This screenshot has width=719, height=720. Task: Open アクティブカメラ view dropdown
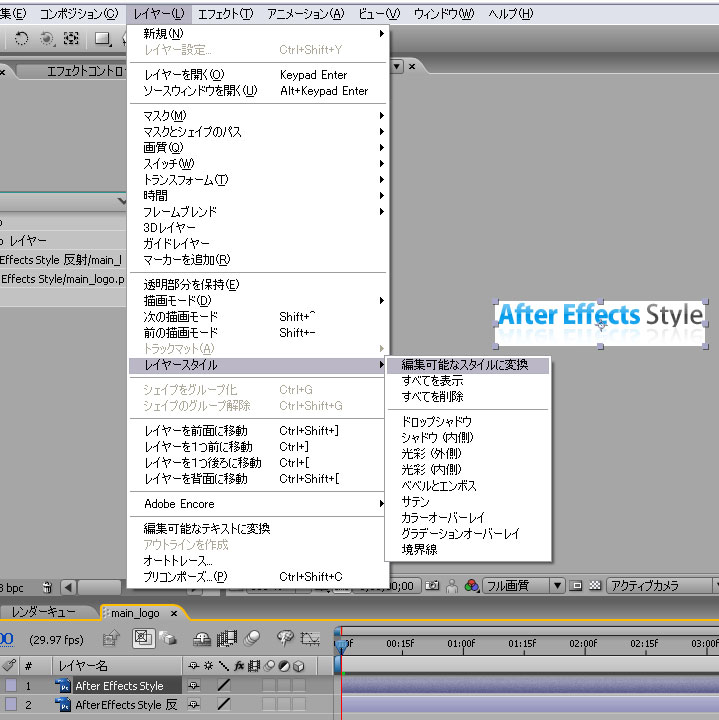pos(662,585)
